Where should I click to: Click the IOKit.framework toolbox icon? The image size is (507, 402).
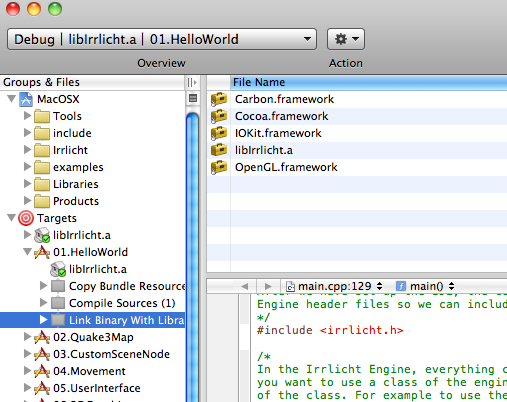click(219, 133)
